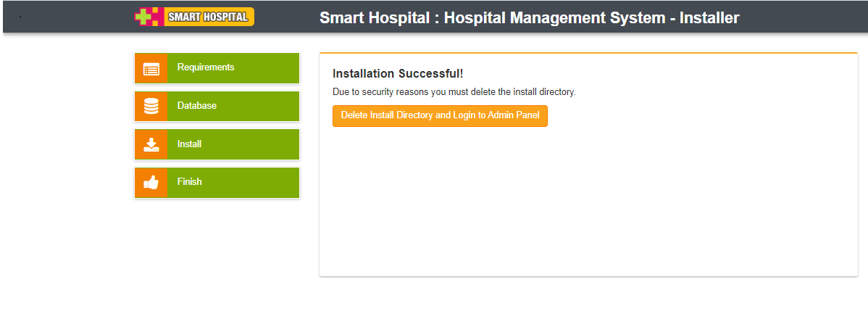Open the Database step label
The width and height of the screenshot is (868, 309).
(197, 106)
